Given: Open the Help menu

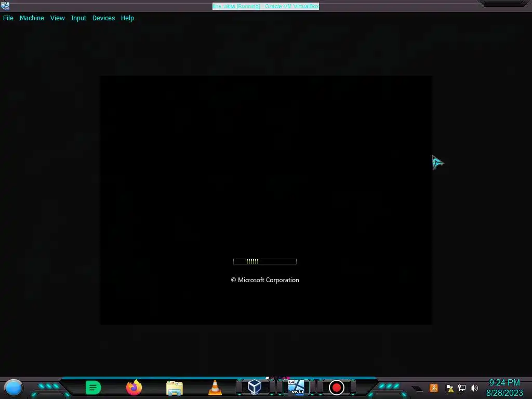Looking at the screenshot, I should 127,18.
